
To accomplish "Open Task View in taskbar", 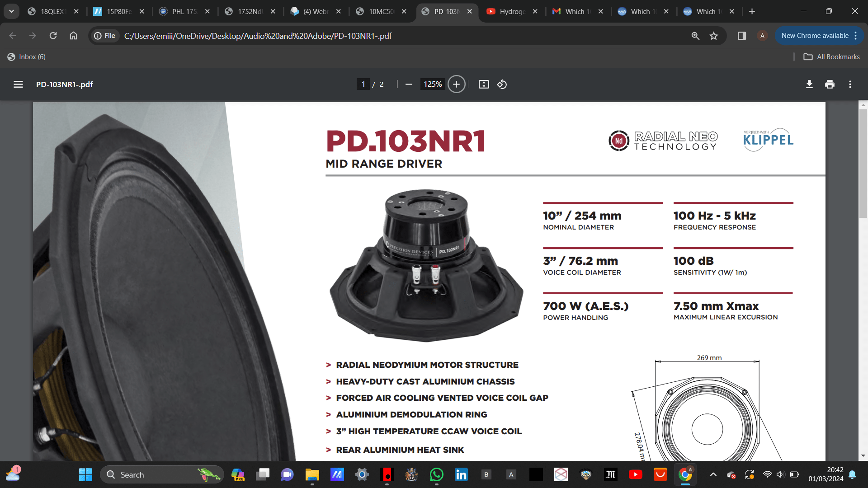I will 262,474.
